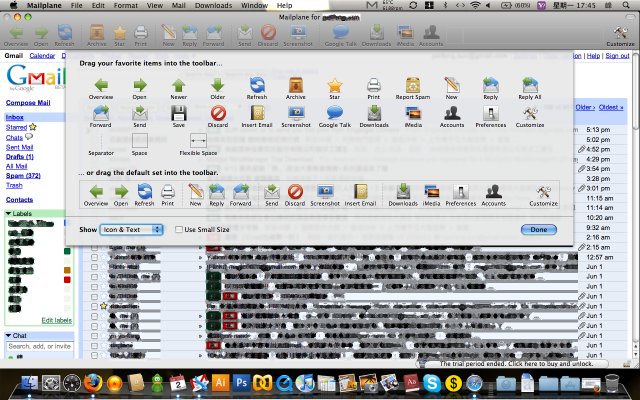Image resolution: width=640 pixels, height=400 pixels.
Task: Pick the Google Talk bubble in the palette
Action: pos(335,116)
